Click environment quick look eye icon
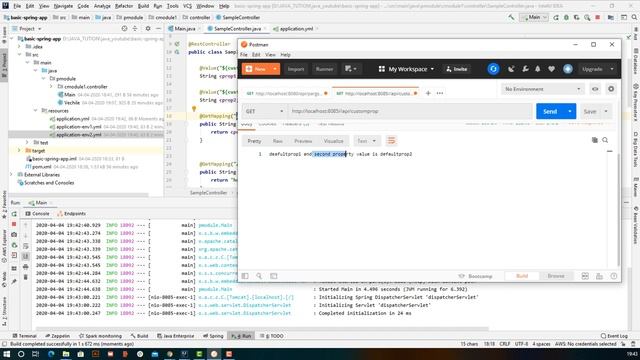The width and height of the screenshot is (640, 360). pyautogui.click(x=595, y=89)
